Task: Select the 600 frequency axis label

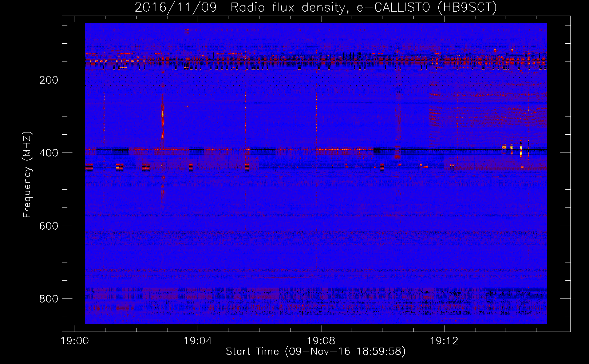Action: tap(49, 226)
